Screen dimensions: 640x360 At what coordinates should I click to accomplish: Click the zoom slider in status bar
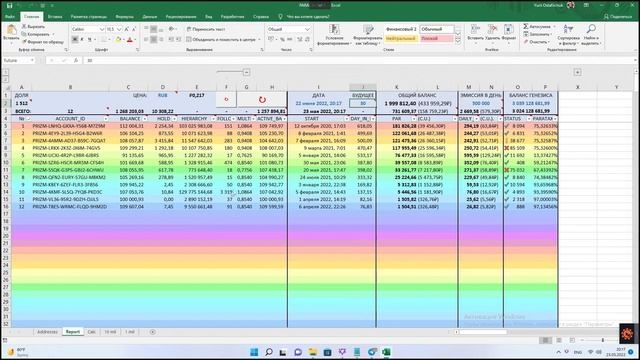[x=603, y=340]
